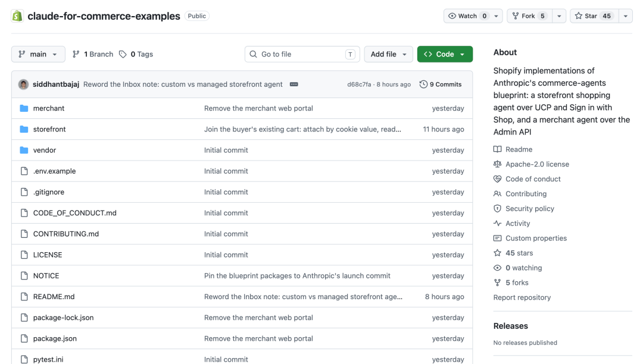View the 1 Branch list
The width and height of the screenshot is (643, 364).
click(x=93, y=54)
